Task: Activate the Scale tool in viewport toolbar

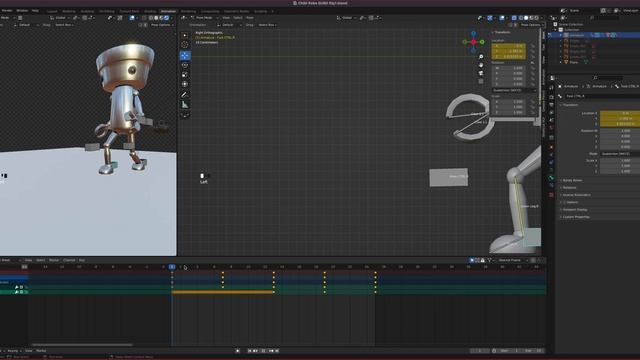Action: point(185,75)
